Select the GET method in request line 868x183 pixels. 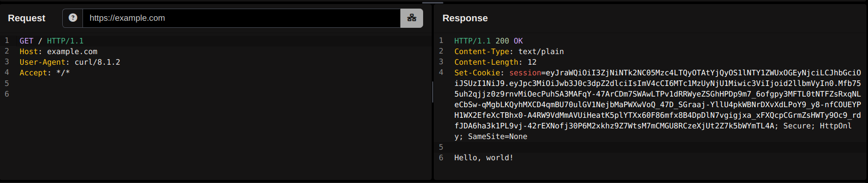26,41
